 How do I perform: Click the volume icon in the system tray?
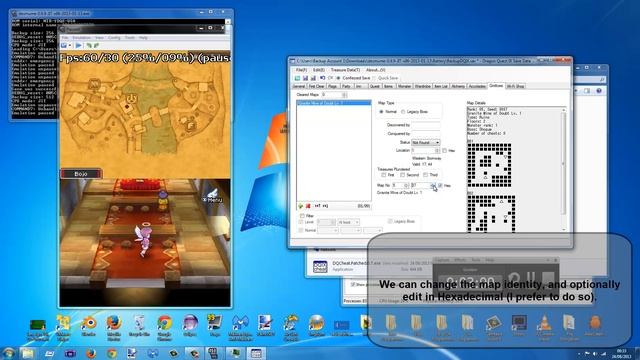596,354
